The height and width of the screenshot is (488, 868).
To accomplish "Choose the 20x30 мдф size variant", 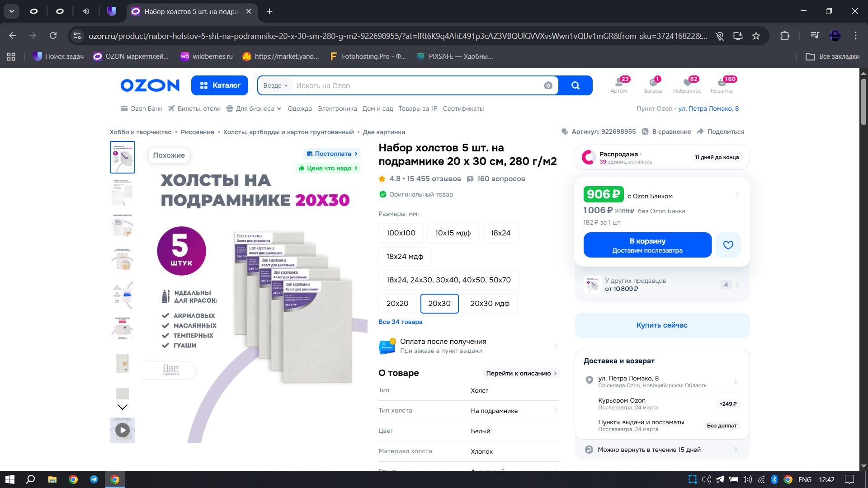I will pyautogui.click(x=490, y=303).
